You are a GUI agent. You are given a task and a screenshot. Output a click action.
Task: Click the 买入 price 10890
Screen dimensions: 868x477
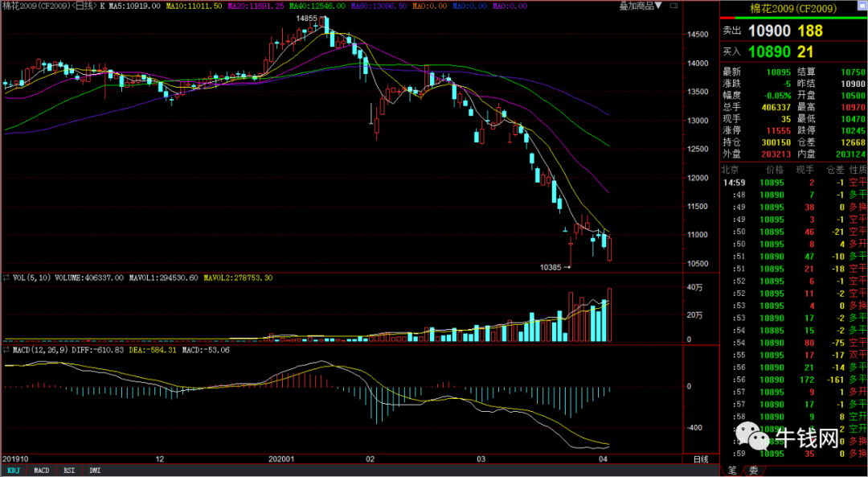[x=769, y=52]
